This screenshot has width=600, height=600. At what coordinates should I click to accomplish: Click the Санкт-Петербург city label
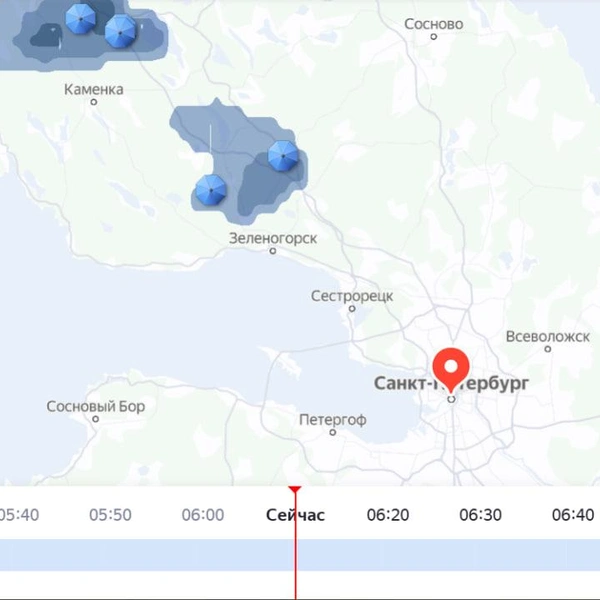(452, 383)
